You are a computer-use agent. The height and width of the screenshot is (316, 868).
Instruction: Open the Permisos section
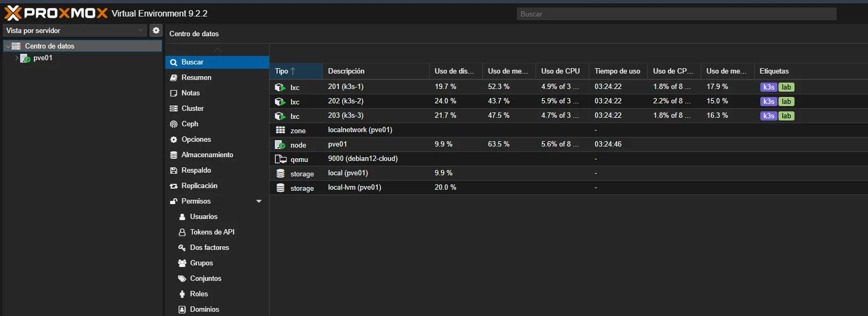[x=217, y=201]
